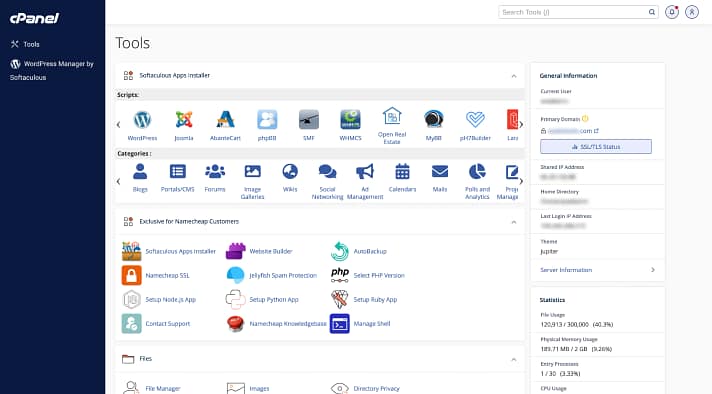Screen dimensions: 712x394
Task: Select the AbanteCart script icon
Action: coord(225,120)
